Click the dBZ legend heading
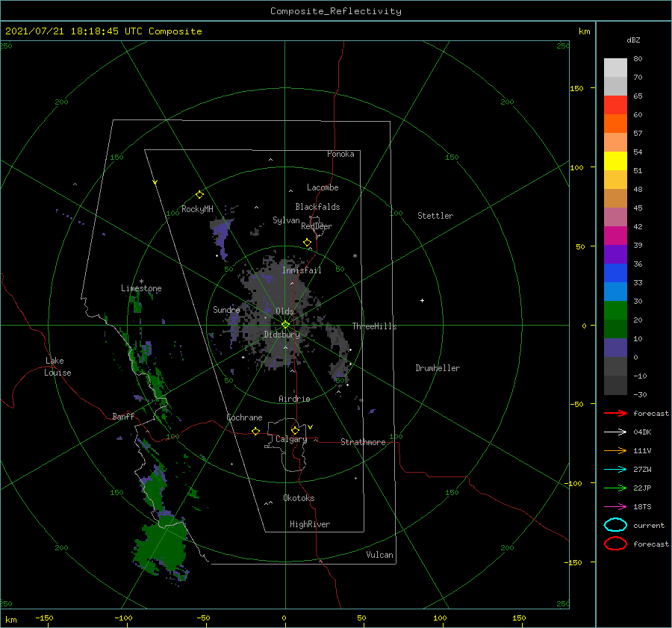The image size is (672, 628). pos(633,40)
